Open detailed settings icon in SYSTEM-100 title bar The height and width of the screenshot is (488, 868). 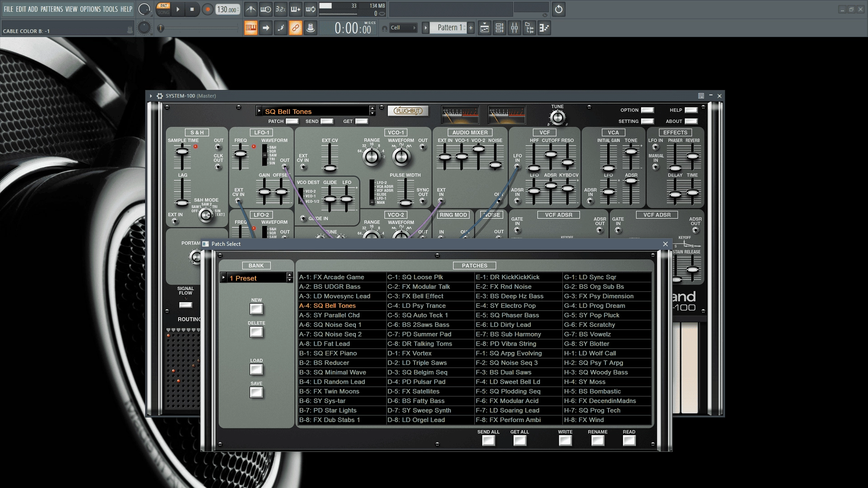click(701, 96)
